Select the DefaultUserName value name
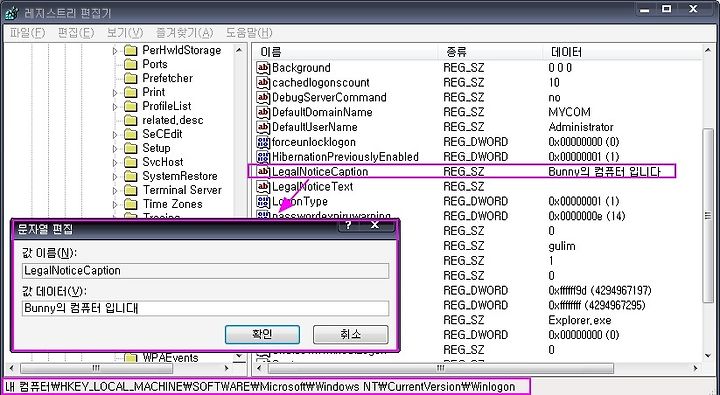Image resolution: width=720 pixels, height=395 pixels. click(315, 127)
